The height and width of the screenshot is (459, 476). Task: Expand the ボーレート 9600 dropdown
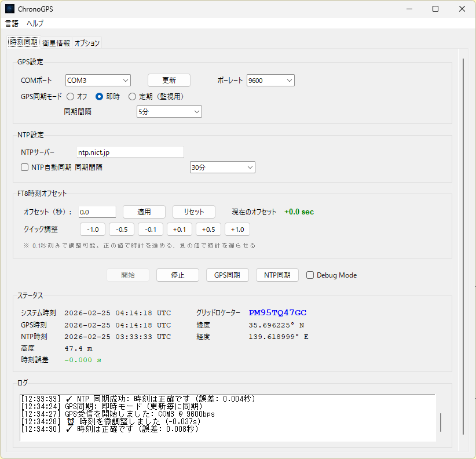point(270,81)
